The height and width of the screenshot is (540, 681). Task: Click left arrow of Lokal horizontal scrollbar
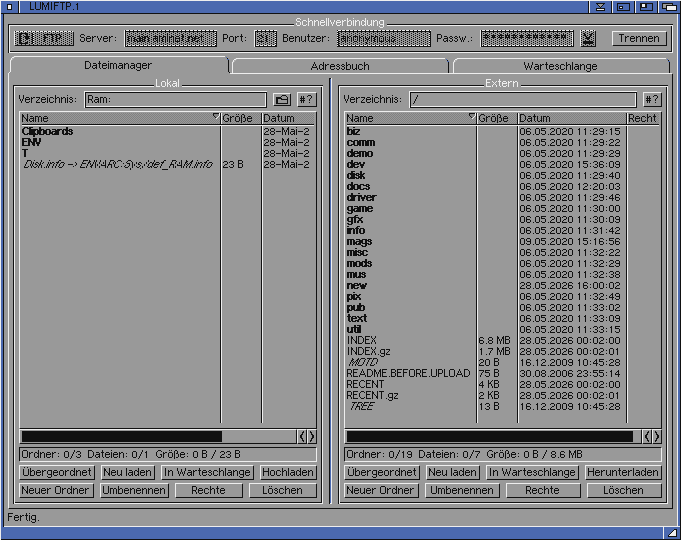302,437
